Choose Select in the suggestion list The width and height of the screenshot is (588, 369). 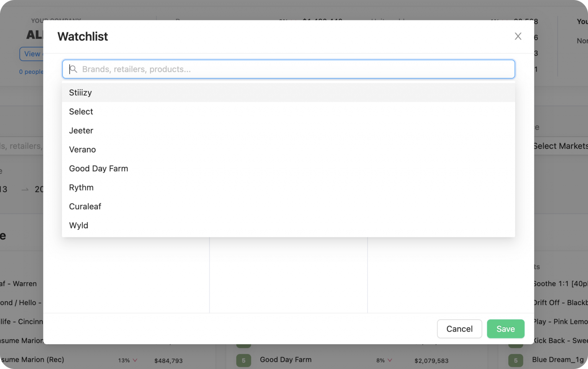288,112
